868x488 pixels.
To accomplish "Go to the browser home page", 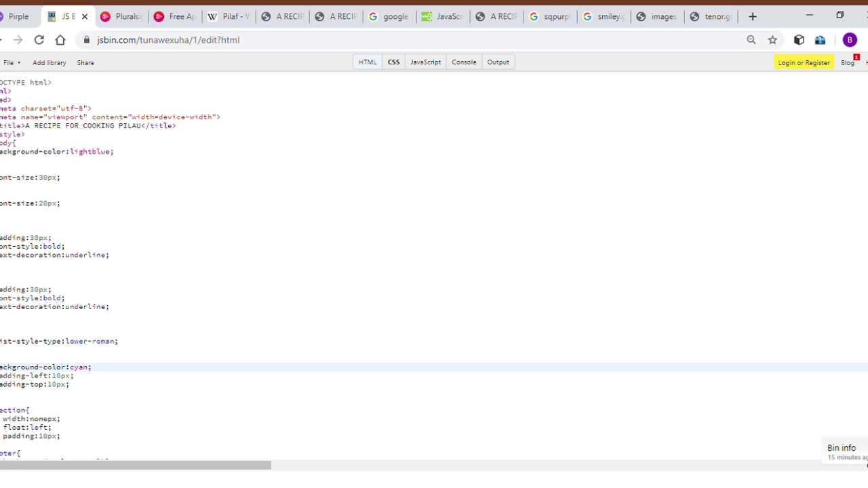I will point(60,40).
